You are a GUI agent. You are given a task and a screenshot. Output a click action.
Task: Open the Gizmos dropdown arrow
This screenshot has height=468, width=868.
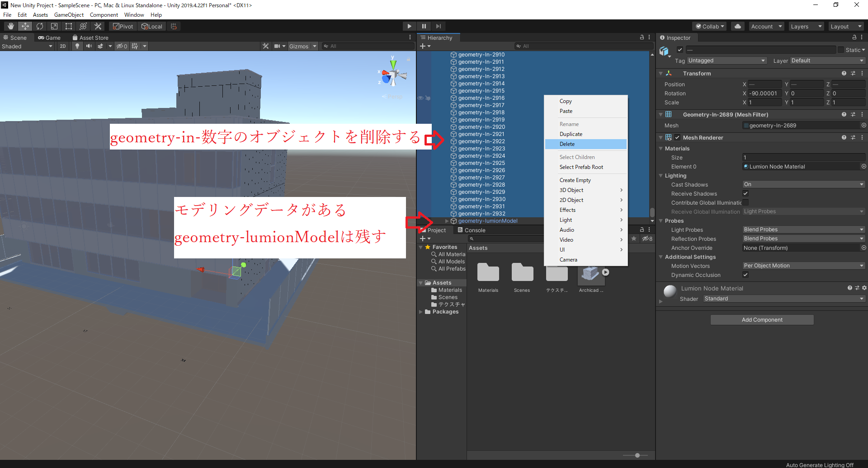point(315,46)
